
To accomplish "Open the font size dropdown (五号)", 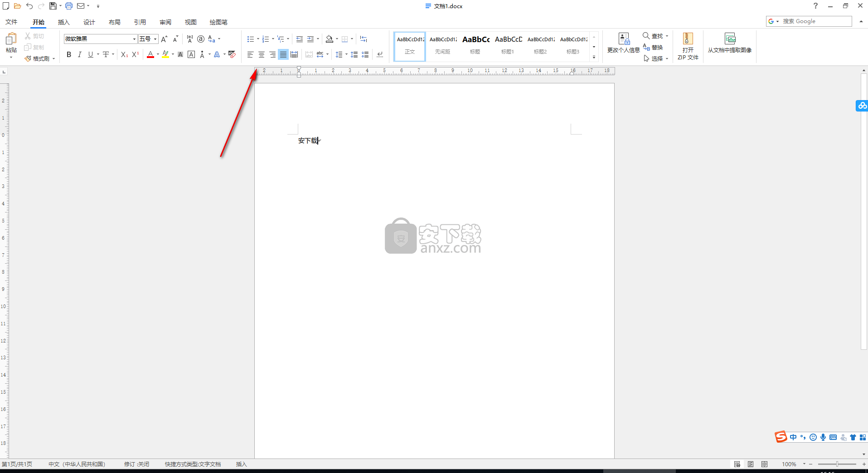I will [x=155, y=39].
